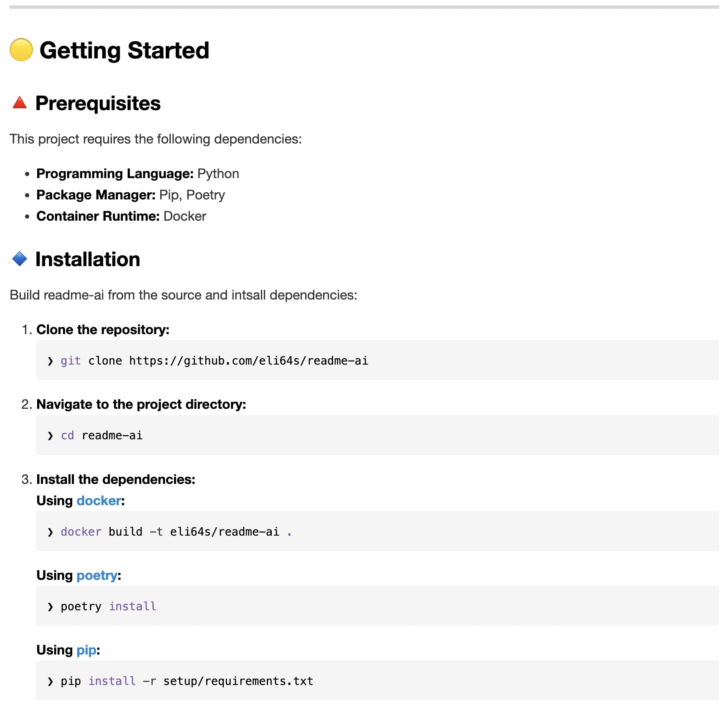
Task: Click the Container Runtime bullet label
Action: (98, 216)
